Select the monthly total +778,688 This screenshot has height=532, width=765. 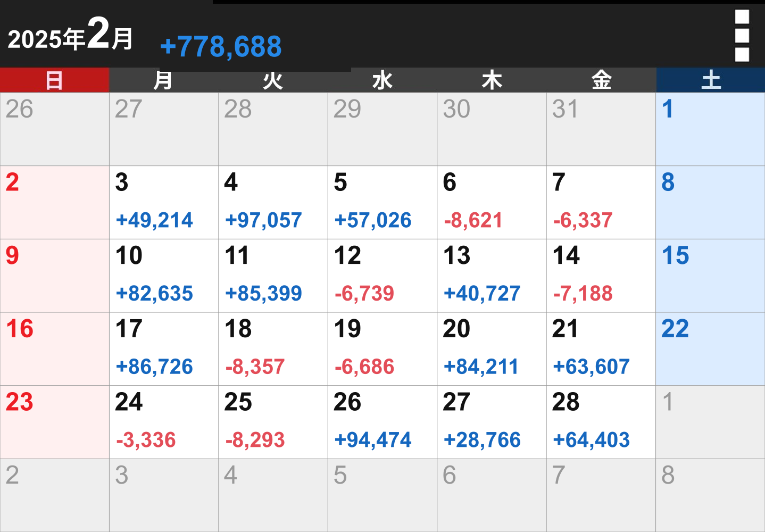click(x=221, y=46)
